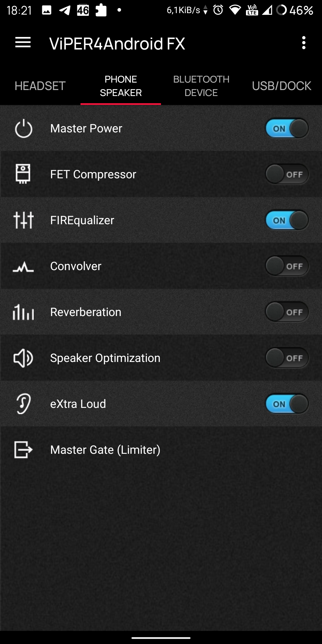The height and width of the screenshot is (644, 322).
Task: Disable the FIREqualizer switch
Action: [287, 220]
